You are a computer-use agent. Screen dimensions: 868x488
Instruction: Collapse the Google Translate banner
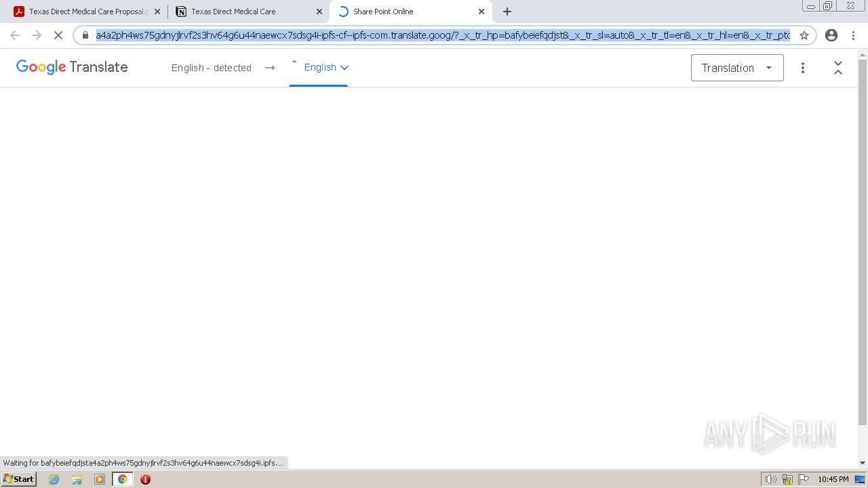838,68
